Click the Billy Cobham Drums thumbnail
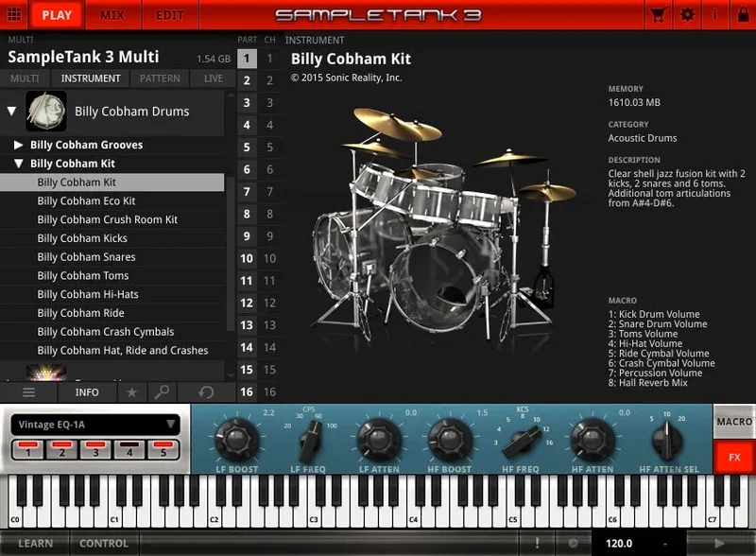This screenshot has width=756, height=556. [45, 111]
